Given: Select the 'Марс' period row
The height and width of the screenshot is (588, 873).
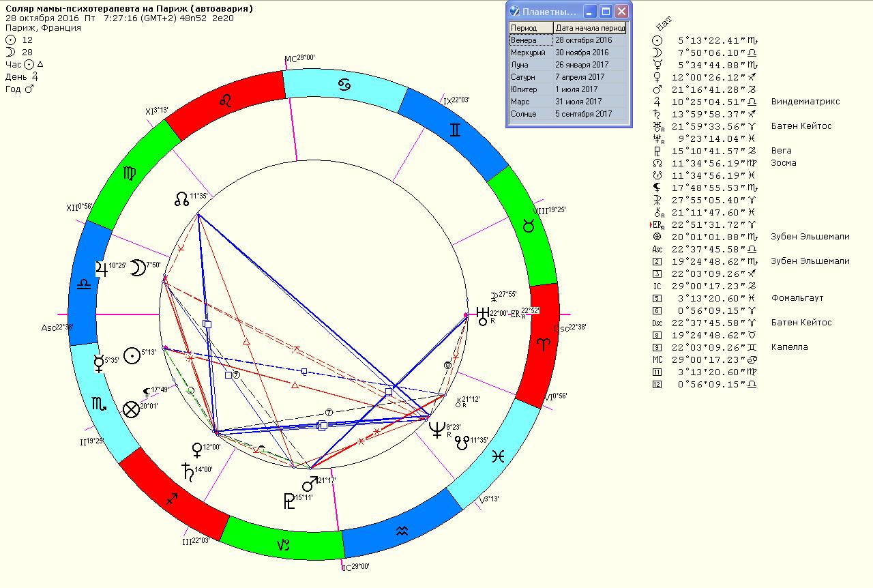Looking at the screenshot, I should (x=567, y=102).
